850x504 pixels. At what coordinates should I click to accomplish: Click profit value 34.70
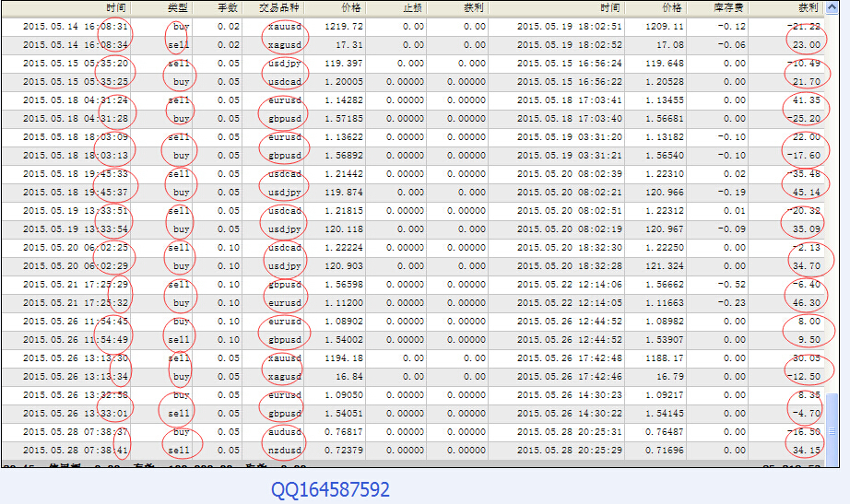pos(807,266)
